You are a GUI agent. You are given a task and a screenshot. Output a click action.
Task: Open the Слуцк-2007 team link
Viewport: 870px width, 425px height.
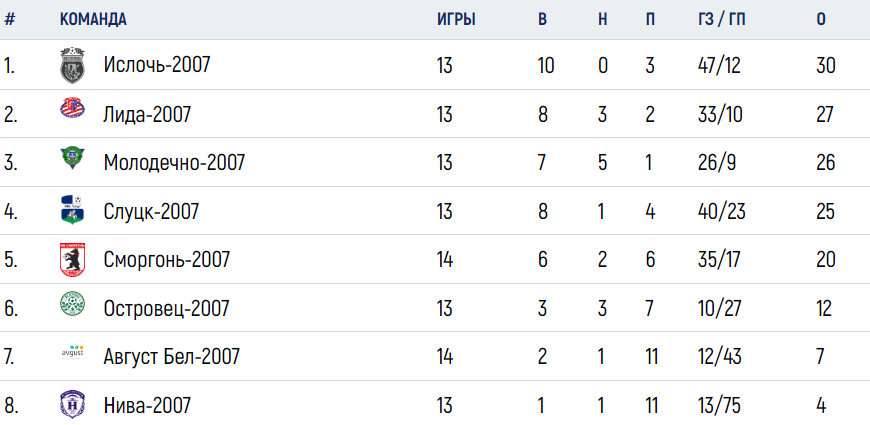(151, 211)
